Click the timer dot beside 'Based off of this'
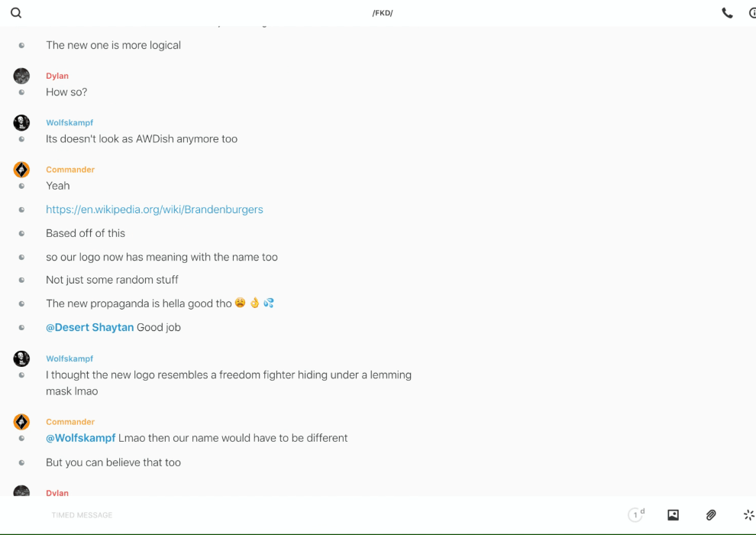Viewport: 756px width, 535px height. point(21,233)
